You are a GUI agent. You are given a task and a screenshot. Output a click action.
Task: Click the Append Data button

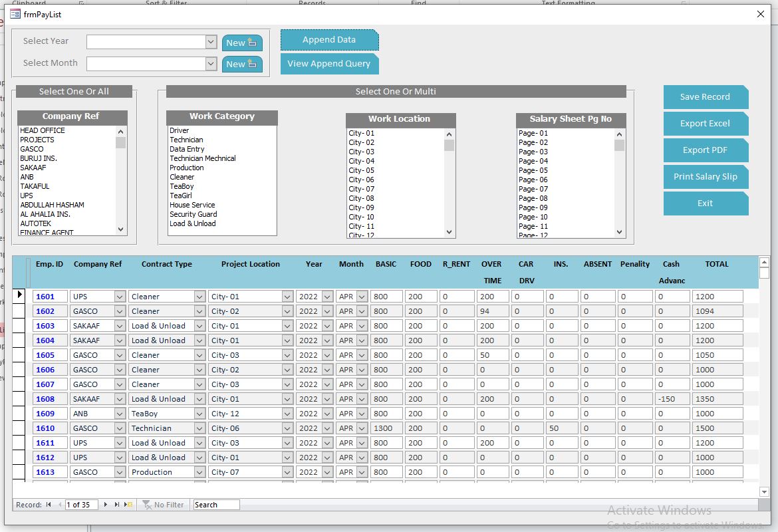(329, 39)
